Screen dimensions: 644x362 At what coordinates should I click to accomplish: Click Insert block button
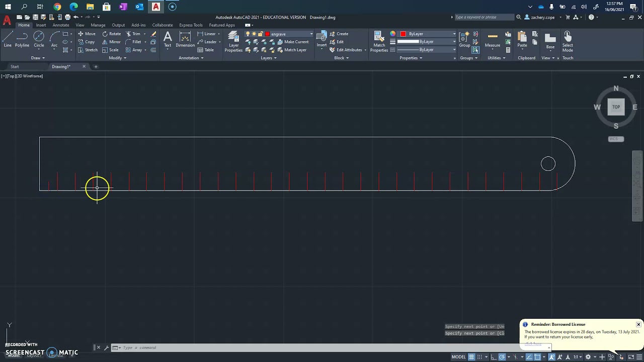coord(321,39)
